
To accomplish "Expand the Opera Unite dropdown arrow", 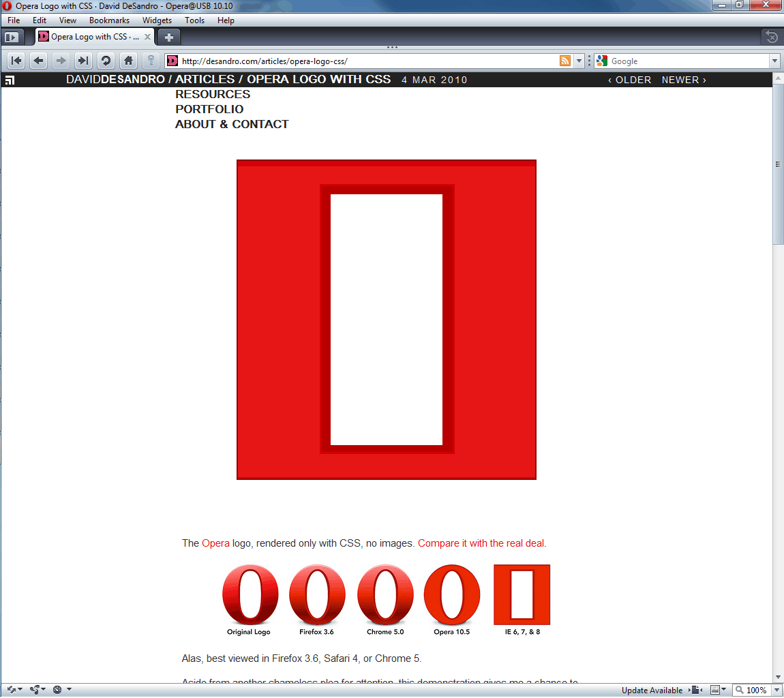I will (x=44, y=690).
